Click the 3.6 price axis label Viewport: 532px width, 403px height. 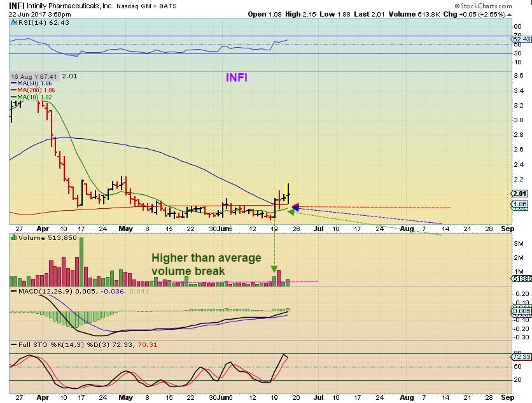click(x=519, y=76)
